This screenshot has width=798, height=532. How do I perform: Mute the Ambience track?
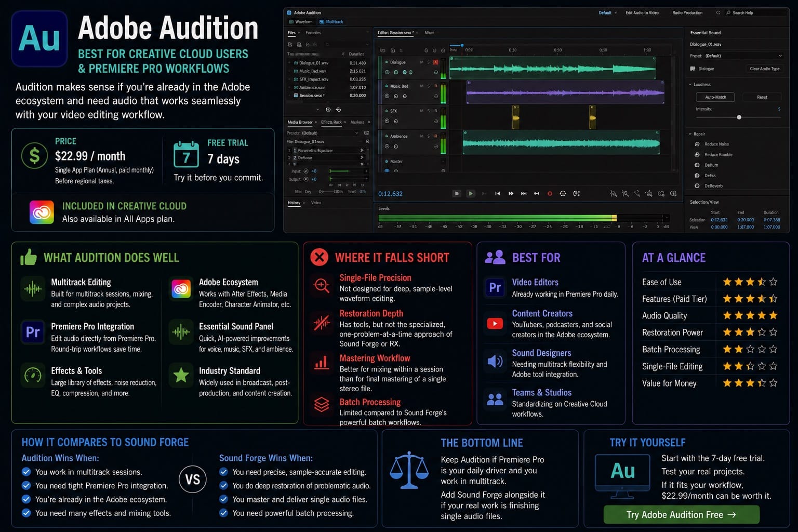coord(421,136)
